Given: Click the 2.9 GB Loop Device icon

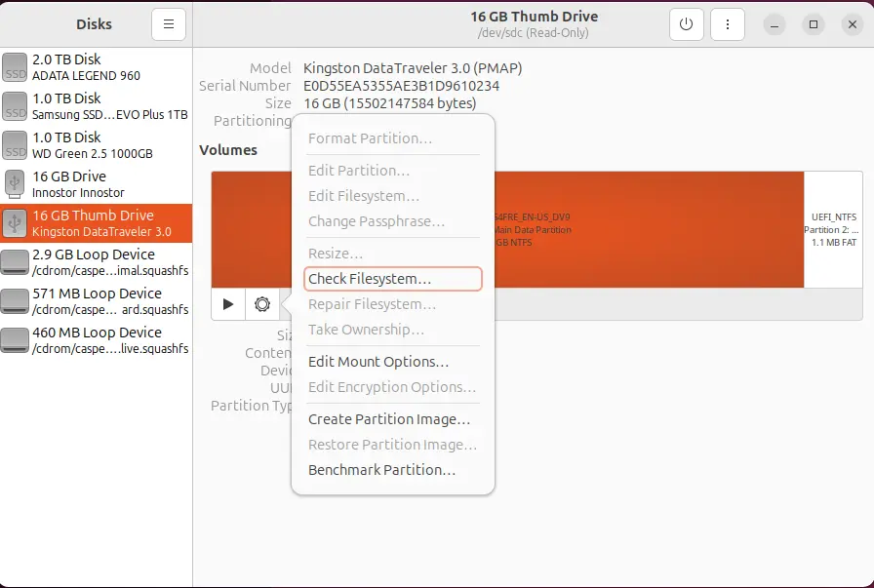Looking at the screenshot, I should [15, 262].
